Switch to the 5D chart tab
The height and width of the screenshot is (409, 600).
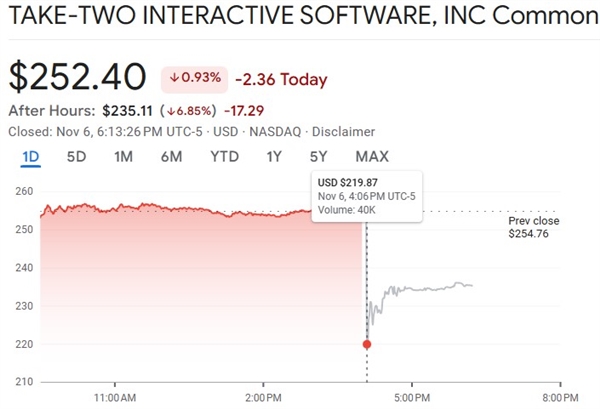pyautogui.click(x=77, y=156)
